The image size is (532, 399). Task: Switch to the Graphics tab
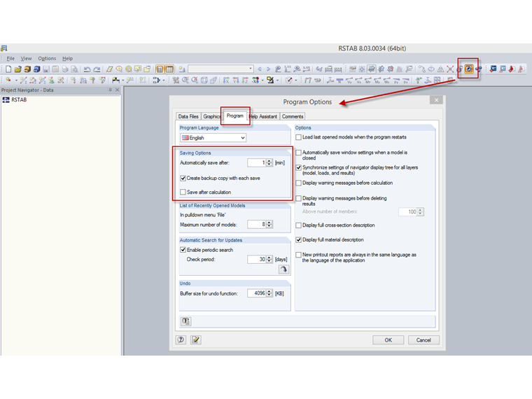[x=211, y=116]
